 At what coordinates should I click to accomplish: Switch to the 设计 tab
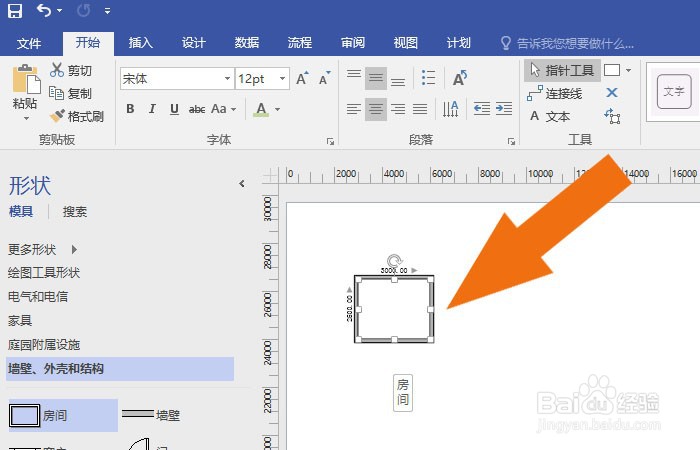click(194, 43)
